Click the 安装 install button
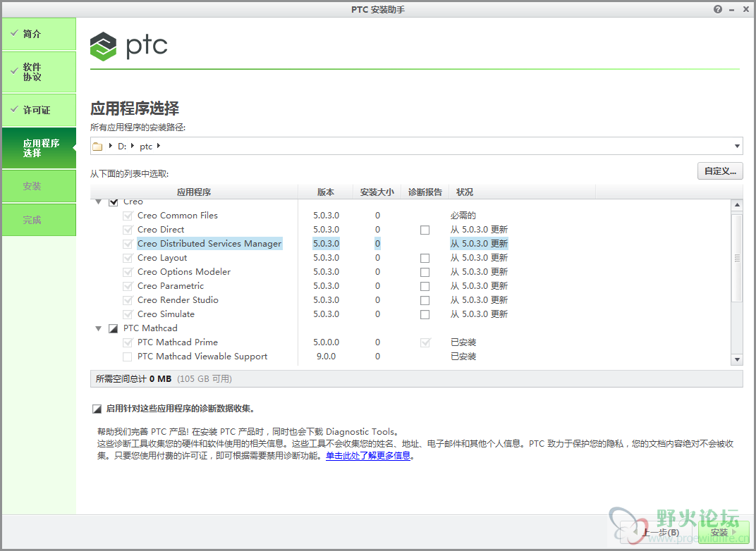The image size is (756, 551). coord(724,532)
